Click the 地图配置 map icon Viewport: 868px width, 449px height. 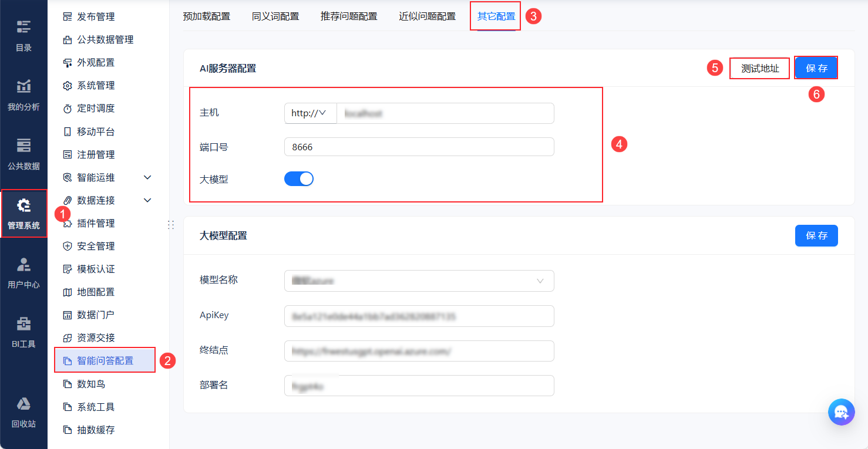coord(67,292)
